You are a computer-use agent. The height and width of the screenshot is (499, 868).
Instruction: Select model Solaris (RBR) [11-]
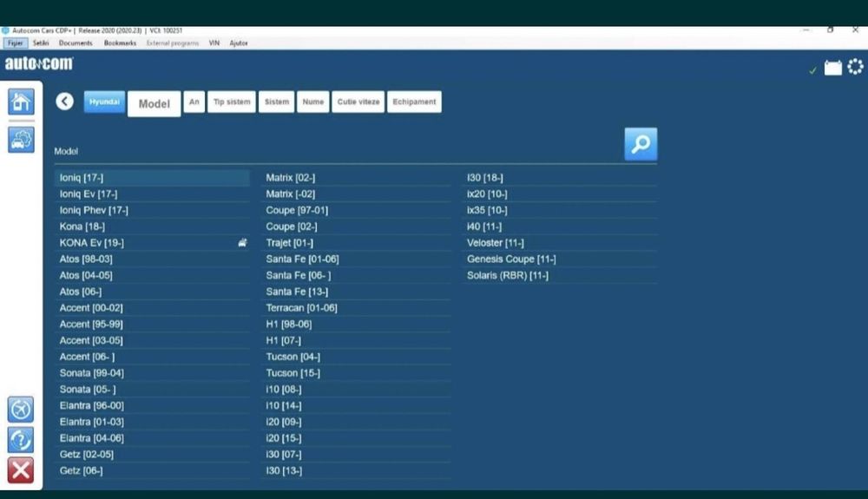point(560,275)
